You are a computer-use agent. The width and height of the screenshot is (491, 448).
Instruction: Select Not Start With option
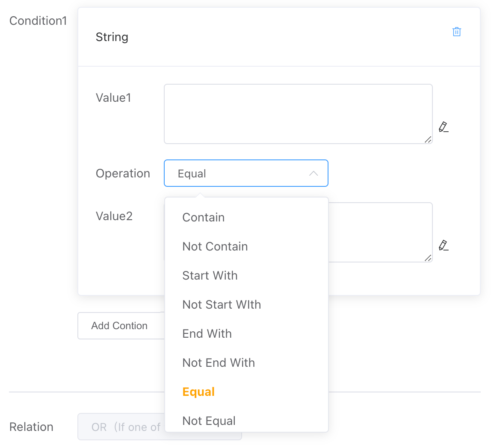coord(221,305)
